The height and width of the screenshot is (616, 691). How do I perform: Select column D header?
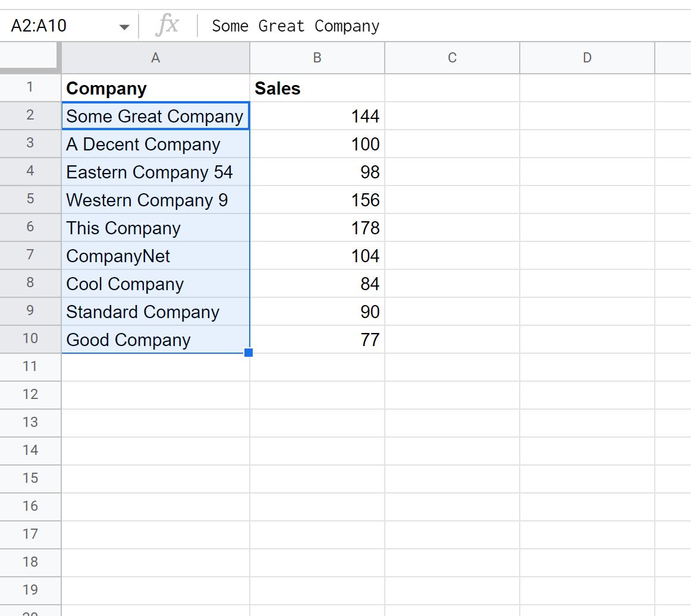point(587,58)
